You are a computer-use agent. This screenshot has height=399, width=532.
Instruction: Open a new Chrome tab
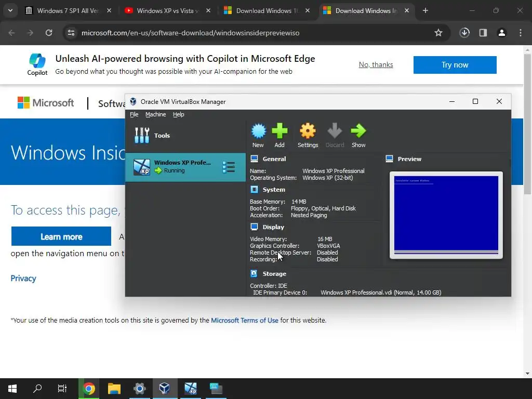[x=425, y=11]
